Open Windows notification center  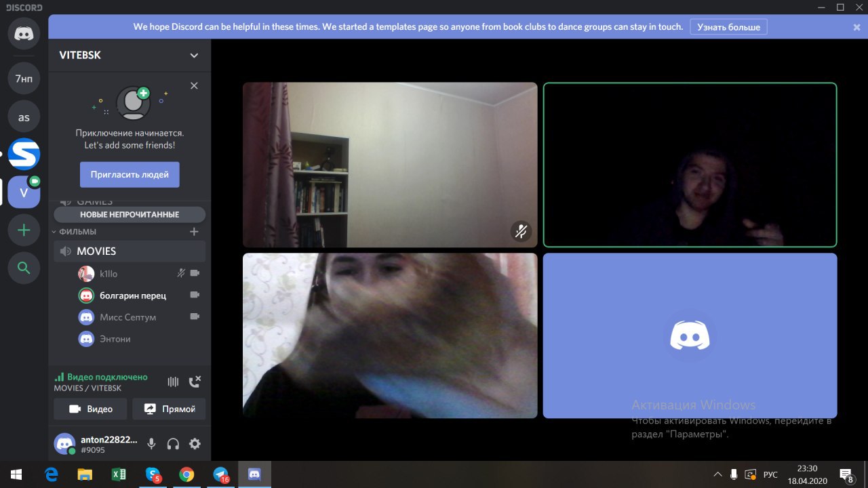847,474
